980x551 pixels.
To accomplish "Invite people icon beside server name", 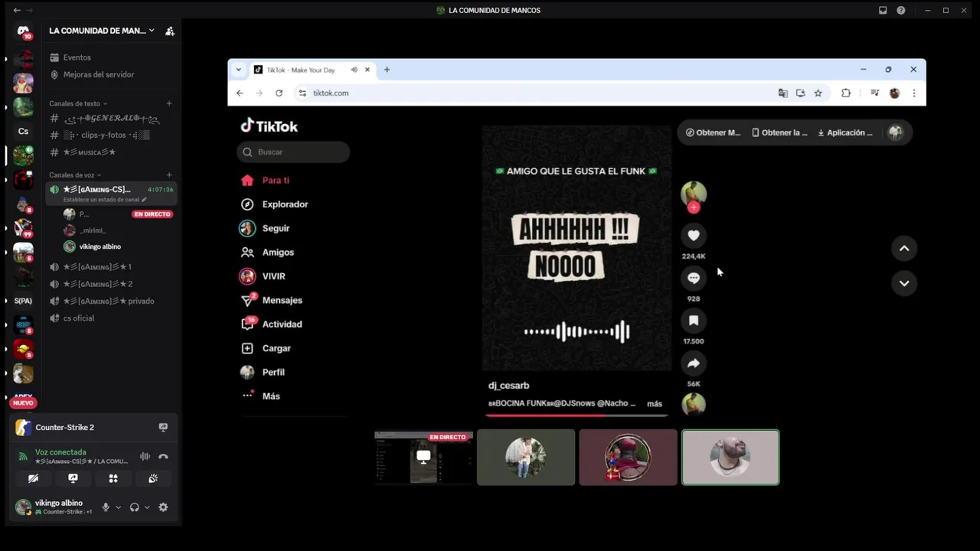I will [169, 31].
